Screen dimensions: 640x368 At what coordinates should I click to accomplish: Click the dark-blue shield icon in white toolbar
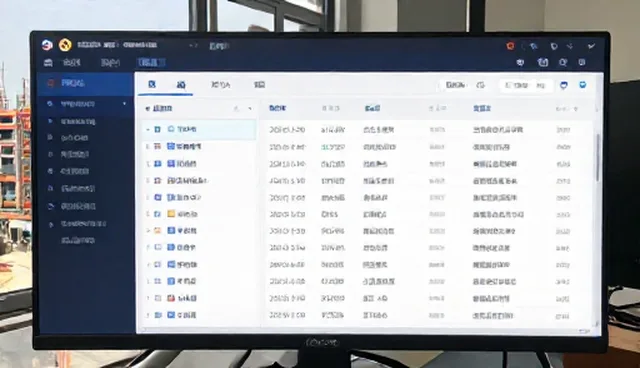pos(564,85)
